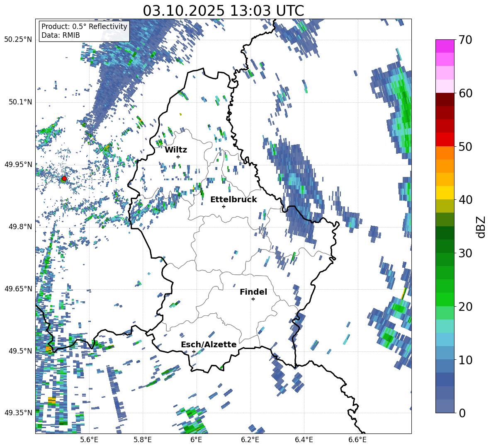Click the Esch/Alzette city label
Viewport: 491px width, 448px height.
(209, 344)
